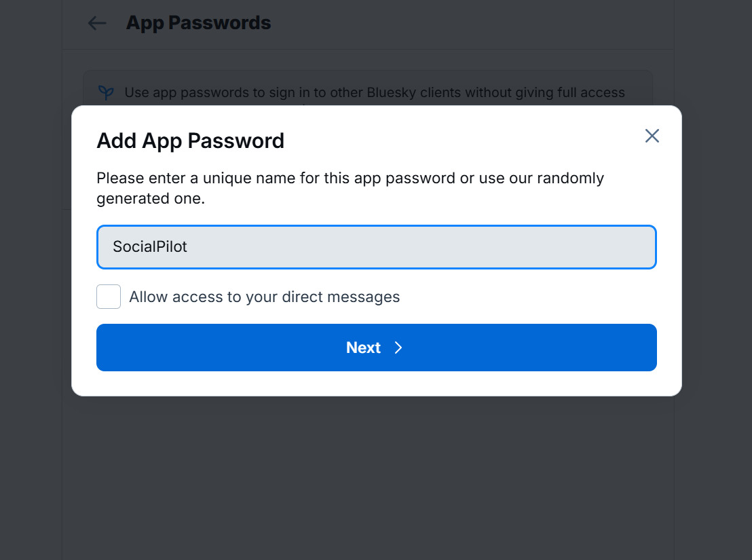Click the "SocialPilot" text in the name field
Screen dimensions: 752x560
[150, 247]
